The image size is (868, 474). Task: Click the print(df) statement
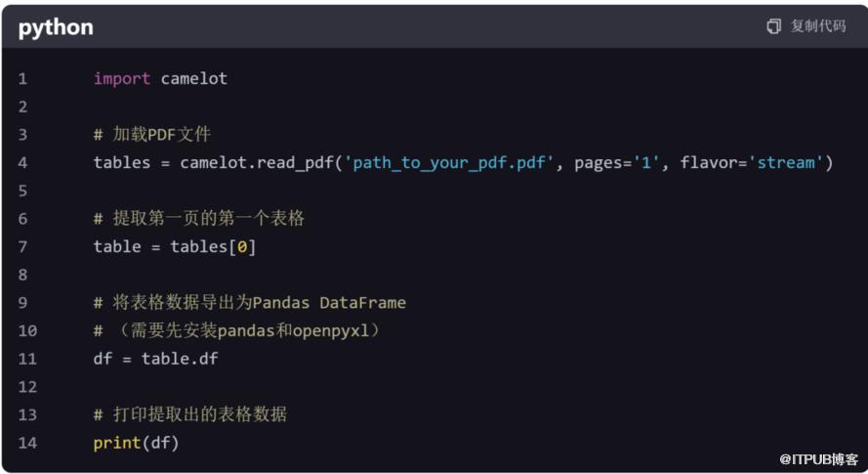pos(137,443)
